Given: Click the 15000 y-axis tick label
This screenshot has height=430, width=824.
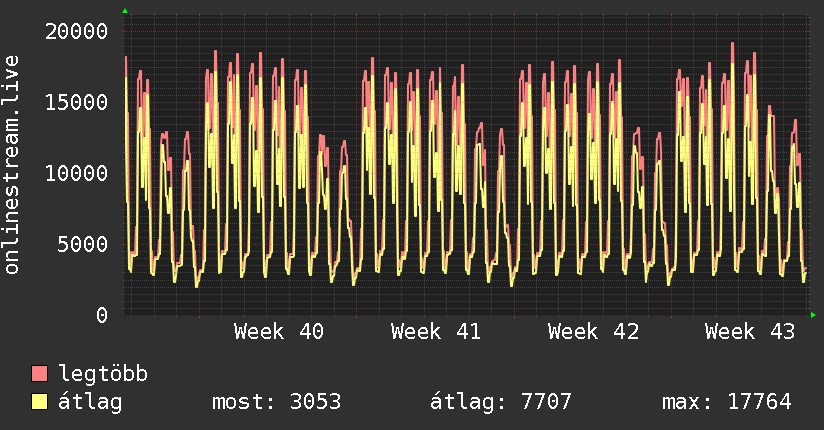Looking at the screenshot, I should point(76,102).
